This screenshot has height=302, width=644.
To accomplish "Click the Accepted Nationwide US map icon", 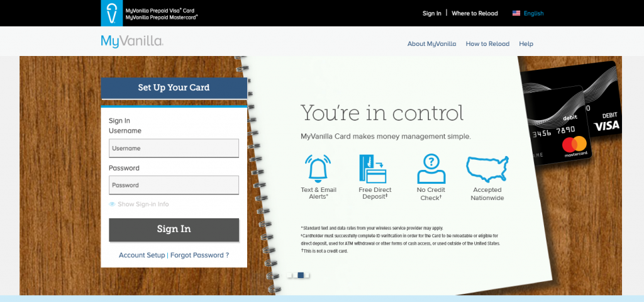I will (487, 169).
